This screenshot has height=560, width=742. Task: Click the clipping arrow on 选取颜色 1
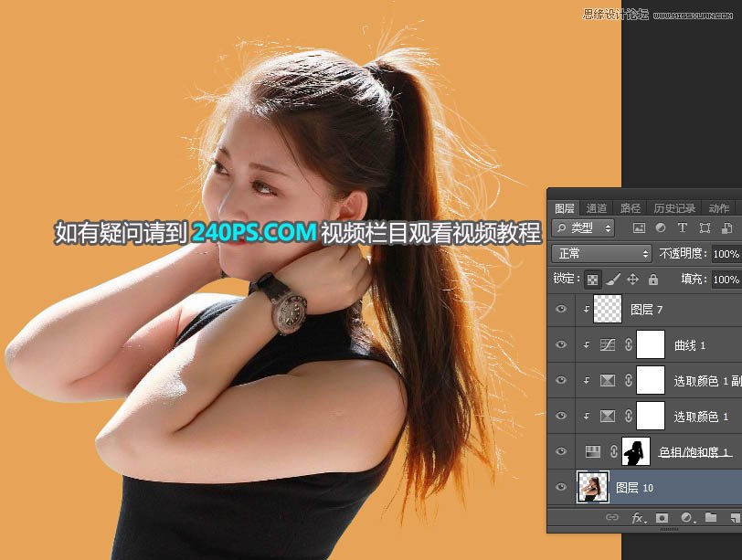point(587,416)
